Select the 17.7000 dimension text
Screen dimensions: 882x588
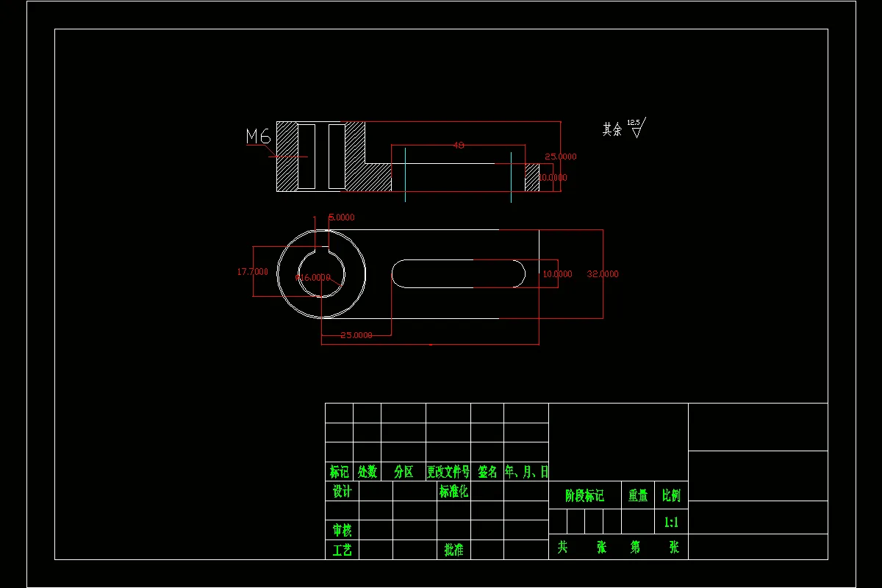pyautogui.click(x=252, y=272)
